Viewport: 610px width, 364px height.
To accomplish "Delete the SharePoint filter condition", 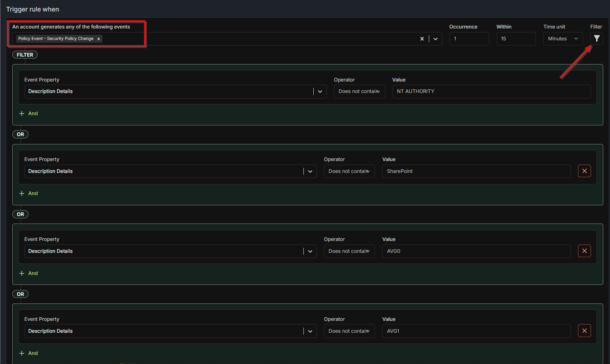I will click(584, 171).
